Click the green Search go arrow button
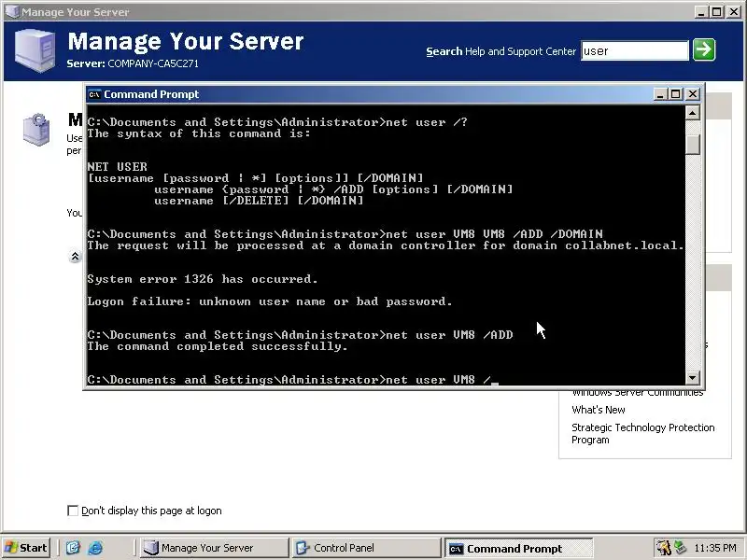The width and height of the screenshot is (747, 560). tap(704, 50)
